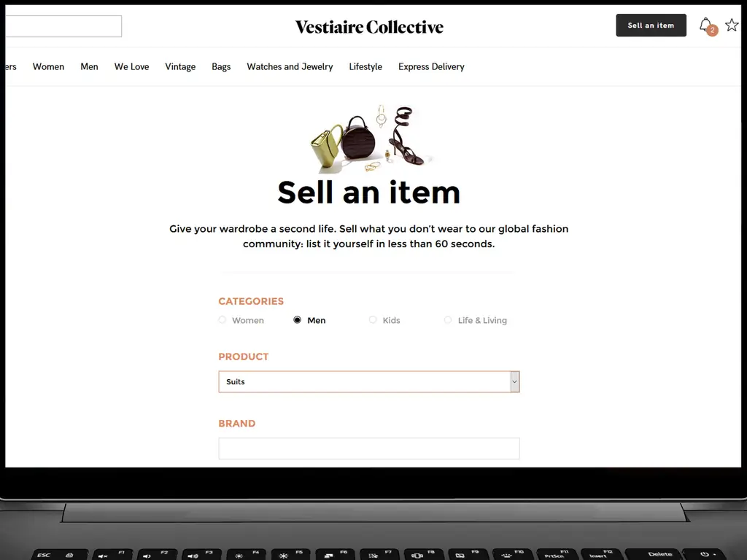Click the handbags and shoes hero image
The width and height of the screenshot is (747, 560).
tap(370, 138)
